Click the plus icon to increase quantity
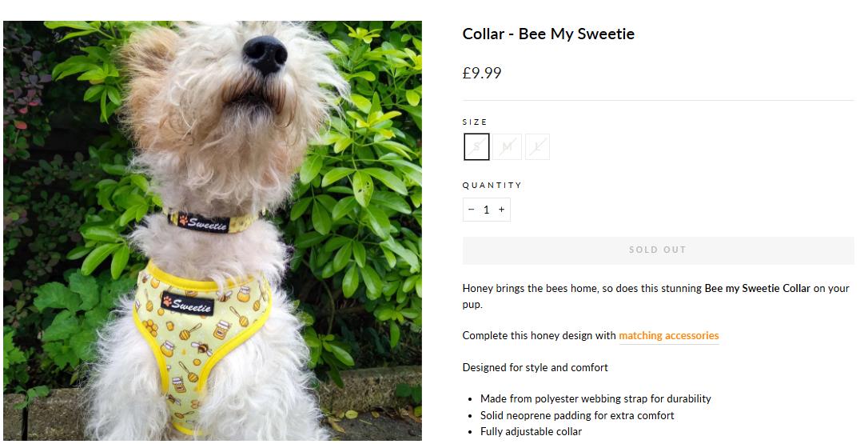This screenshot has height=444, width=868. pos(501,210)
